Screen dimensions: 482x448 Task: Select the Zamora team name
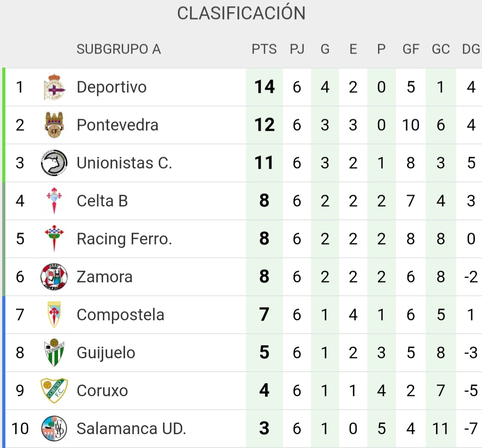point(104,277)
